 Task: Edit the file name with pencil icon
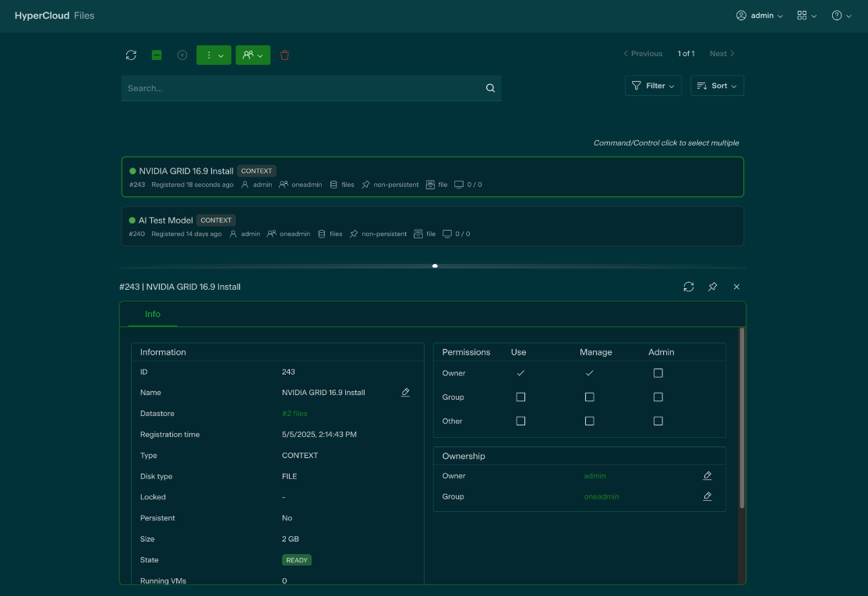point(405,393)
